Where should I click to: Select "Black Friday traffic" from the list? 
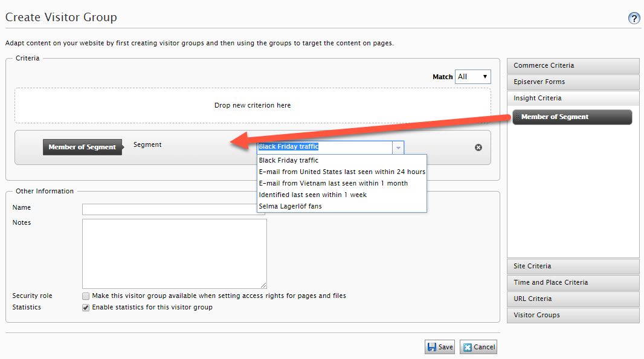(287, 160)
